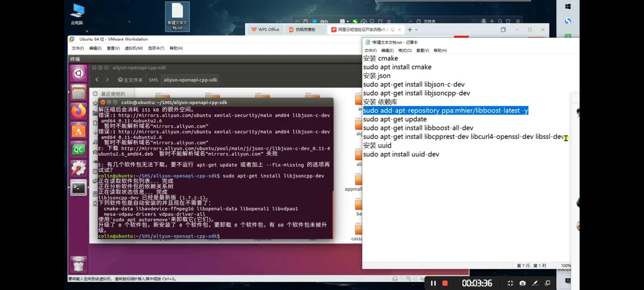Stop recording with the red square button

445,283
